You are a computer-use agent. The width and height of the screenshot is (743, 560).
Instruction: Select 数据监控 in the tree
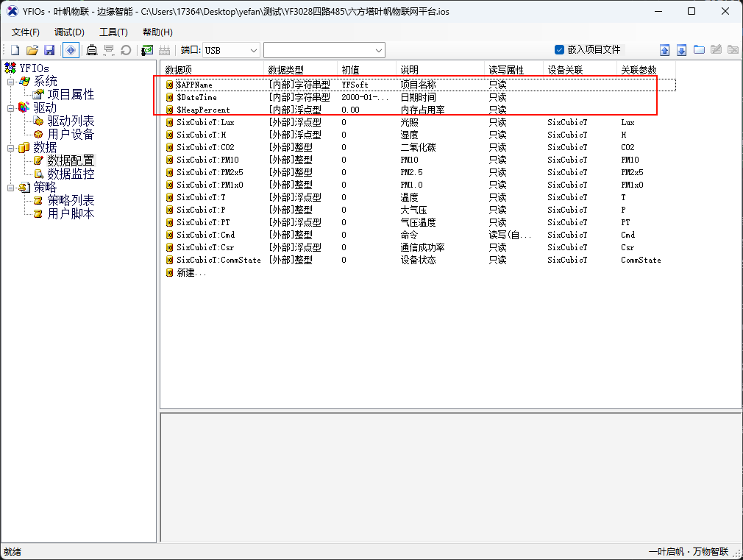[x=71, y=174]
